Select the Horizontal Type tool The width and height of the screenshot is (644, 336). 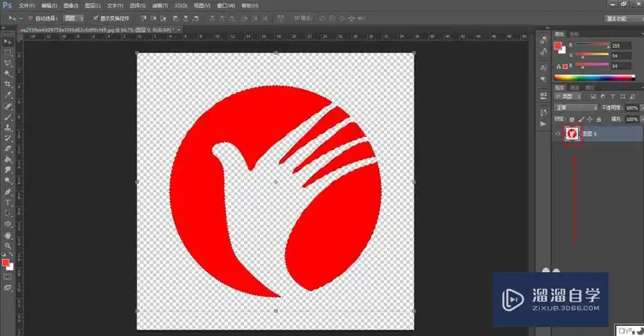(8, 202)
